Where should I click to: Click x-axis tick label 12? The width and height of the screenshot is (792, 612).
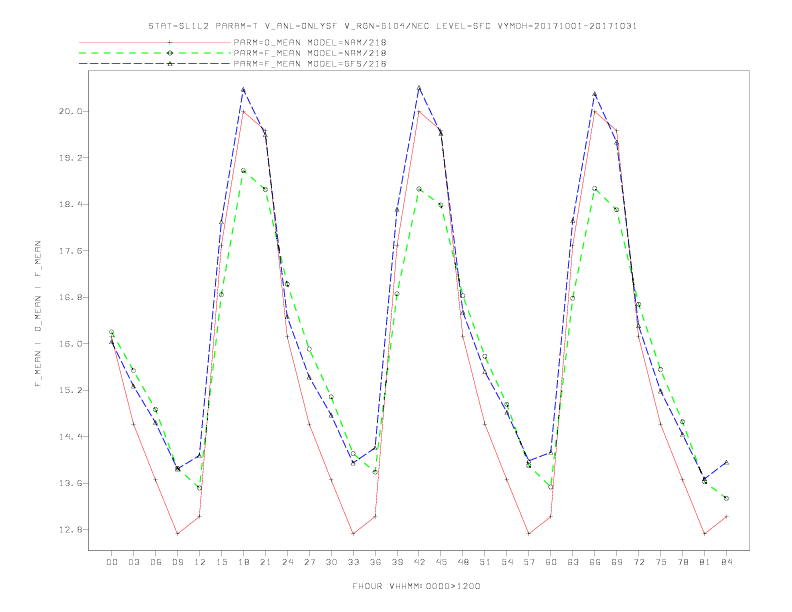[x=200, y=562]
